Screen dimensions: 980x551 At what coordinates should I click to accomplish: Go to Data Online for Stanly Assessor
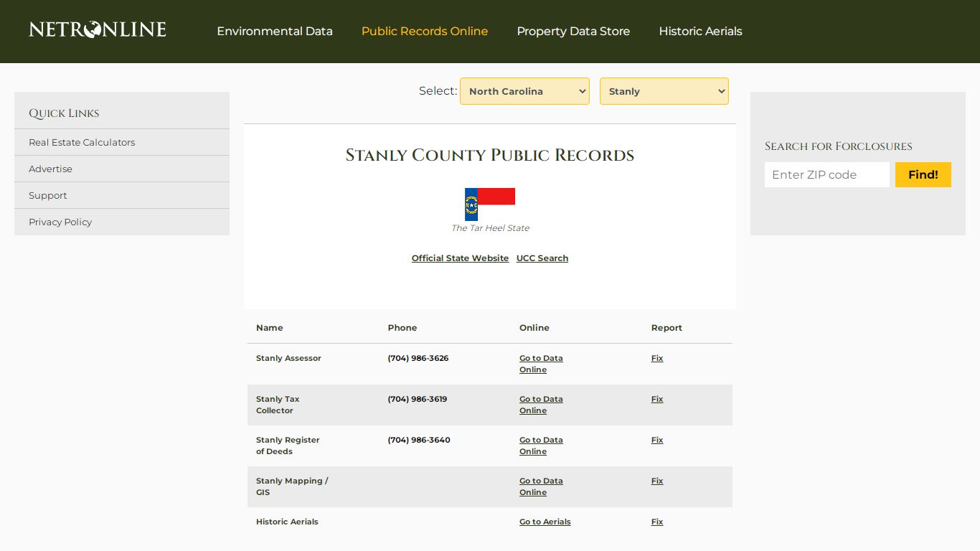(541, 364)
